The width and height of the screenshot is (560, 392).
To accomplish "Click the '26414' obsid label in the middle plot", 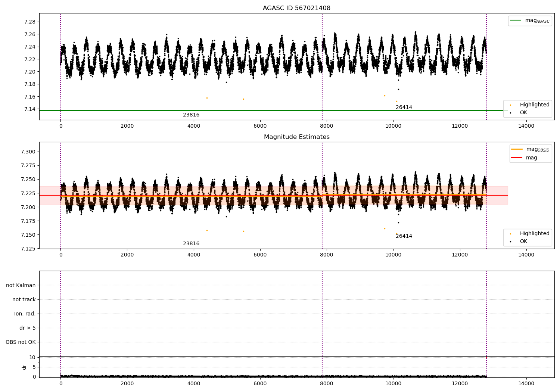I will click(404, 236).
